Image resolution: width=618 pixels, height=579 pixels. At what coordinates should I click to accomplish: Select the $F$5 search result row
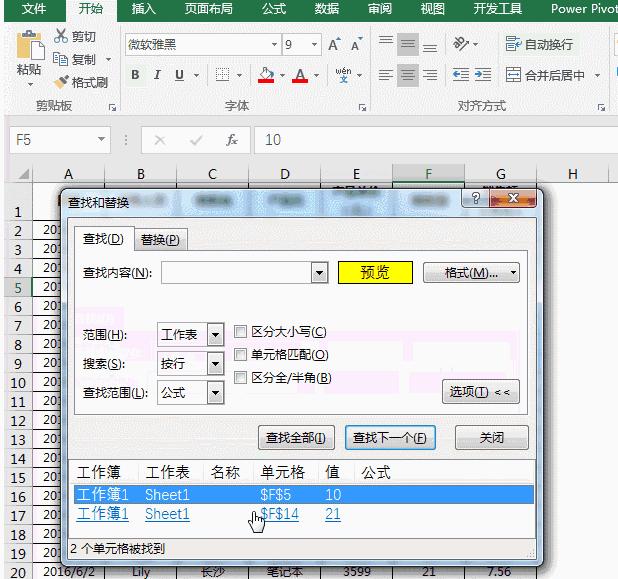coord(304,495)
